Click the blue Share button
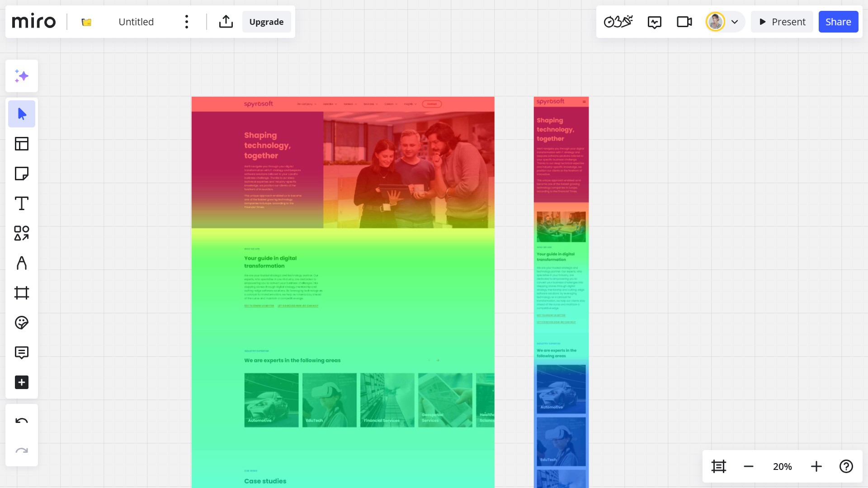The width and height of the screenshot is (868, 488). [x=838, y=22]
